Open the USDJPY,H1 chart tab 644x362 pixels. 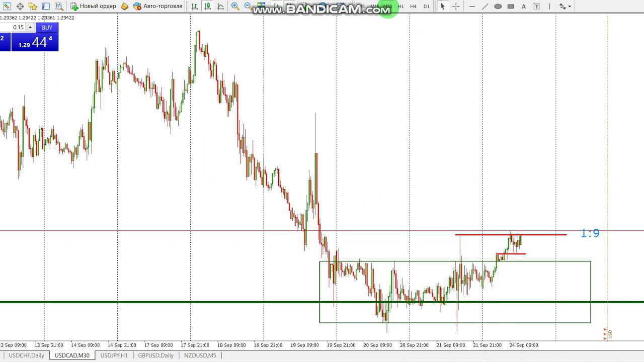[x=114, y=355]
